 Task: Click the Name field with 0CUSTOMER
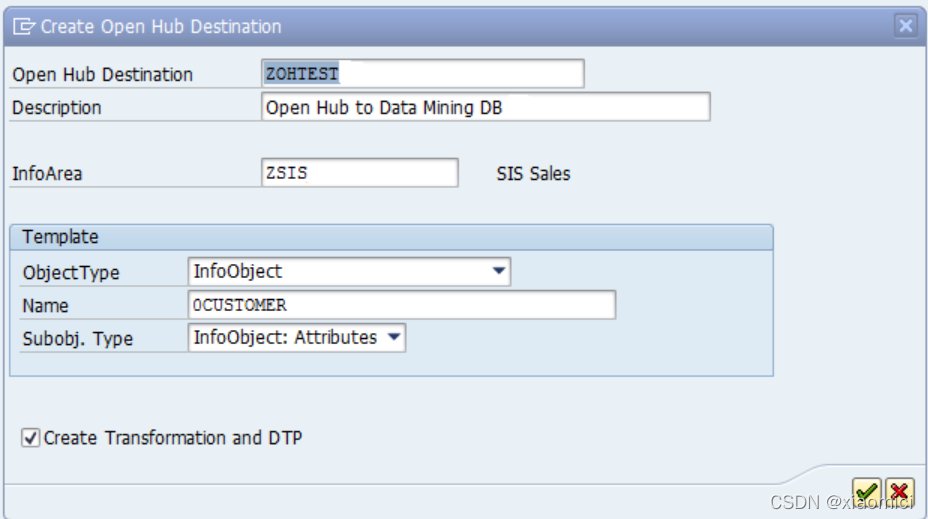coord(402,305)
